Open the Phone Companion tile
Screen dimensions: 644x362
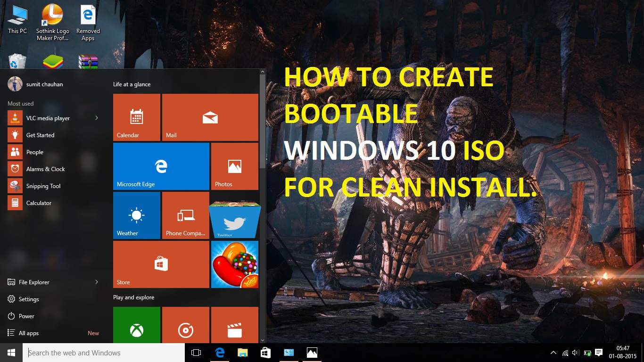[x=186, y=215]
